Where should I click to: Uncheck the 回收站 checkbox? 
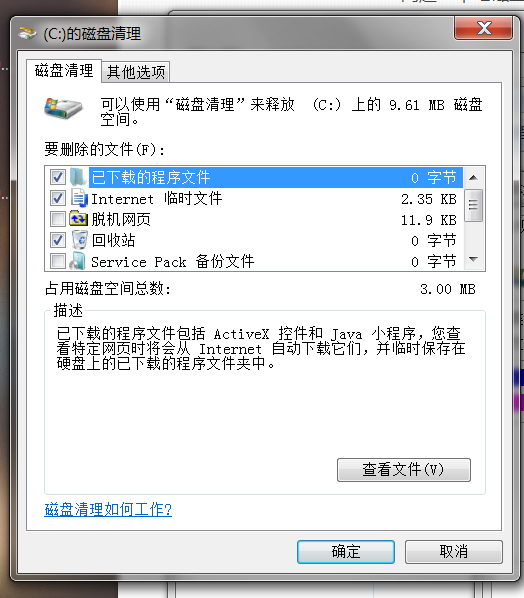click(58, 240)
